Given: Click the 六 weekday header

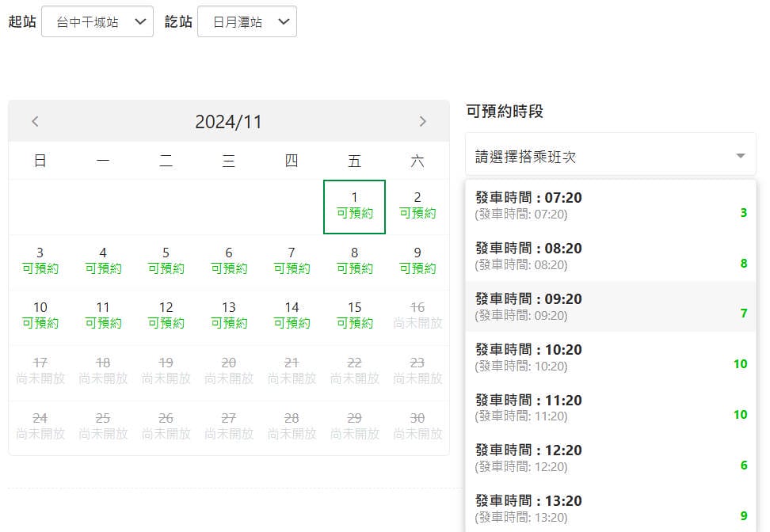Looking at the screenshot, I should click(x=417, y=161).
